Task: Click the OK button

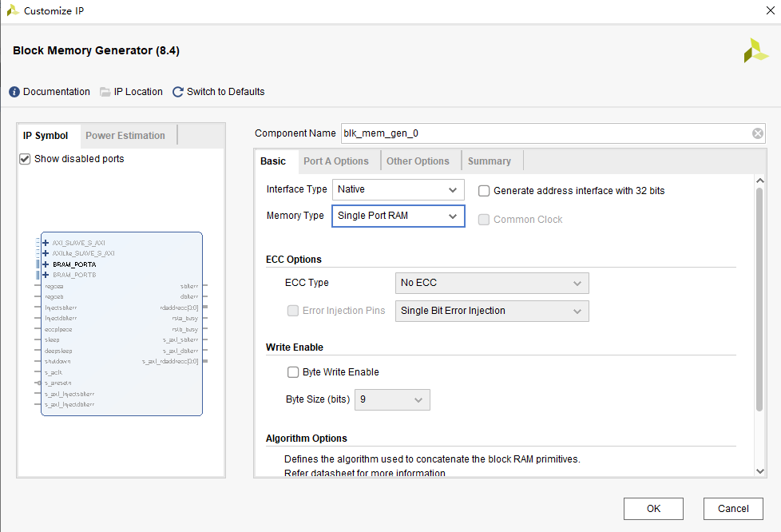Action: [x=653, y=509]
